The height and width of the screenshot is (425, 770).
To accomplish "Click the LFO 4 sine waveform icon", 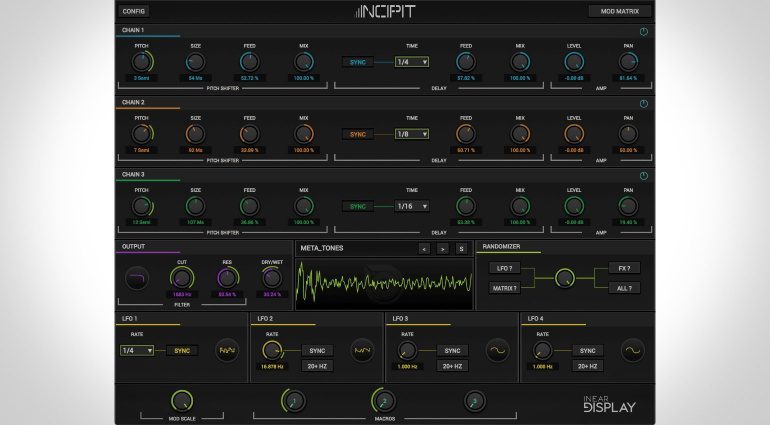I will pyautogui.click(x=632, y=352).
